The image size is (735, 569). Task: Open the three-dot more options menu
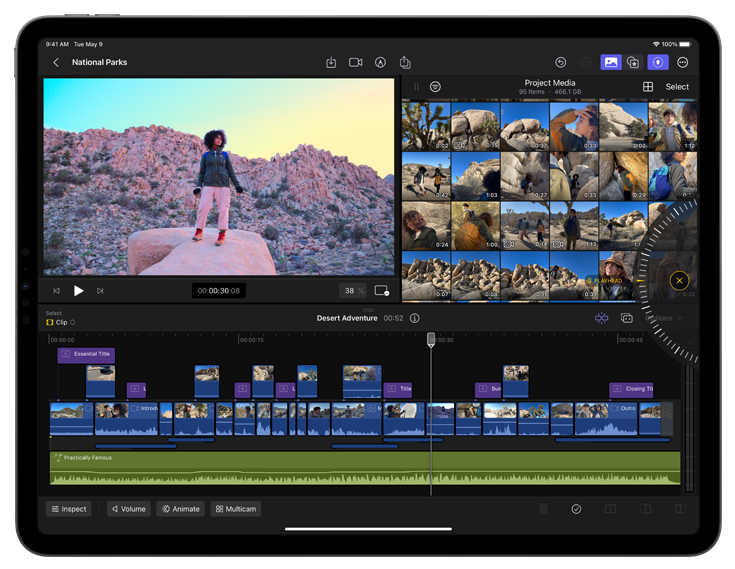pyautogui.click(x=683, y=62)
